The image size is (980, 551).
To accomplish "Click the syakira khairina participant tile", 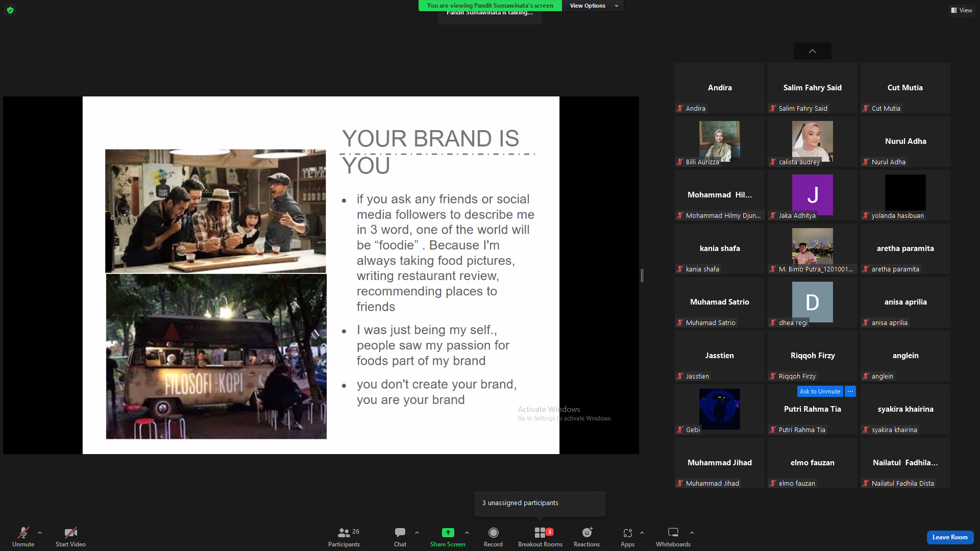I will click(x=905, y=410).
